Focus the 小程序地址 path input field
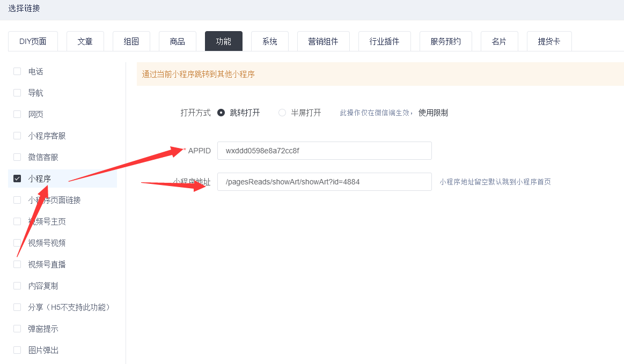Viewport: 624px width, 364px height. tap(324, 182)
